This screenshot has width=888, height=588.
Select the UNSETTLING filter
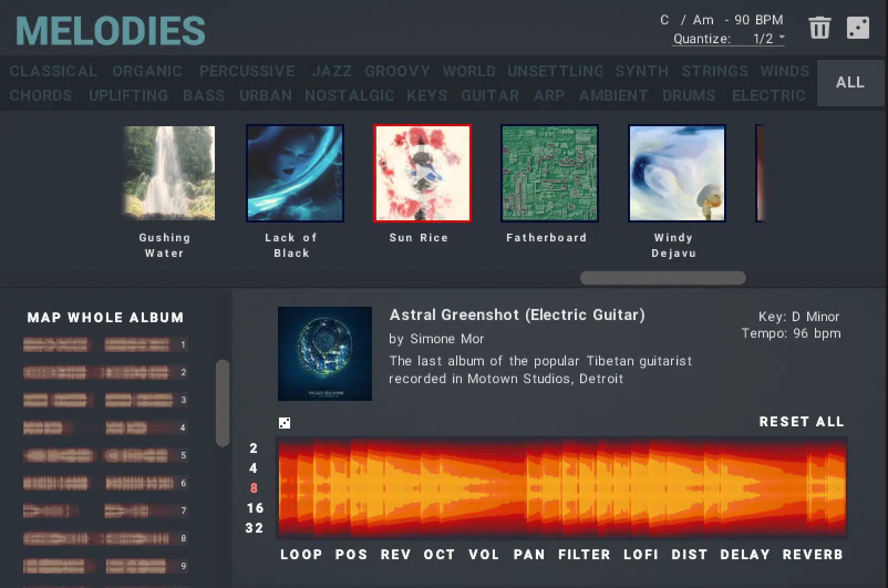555,71
